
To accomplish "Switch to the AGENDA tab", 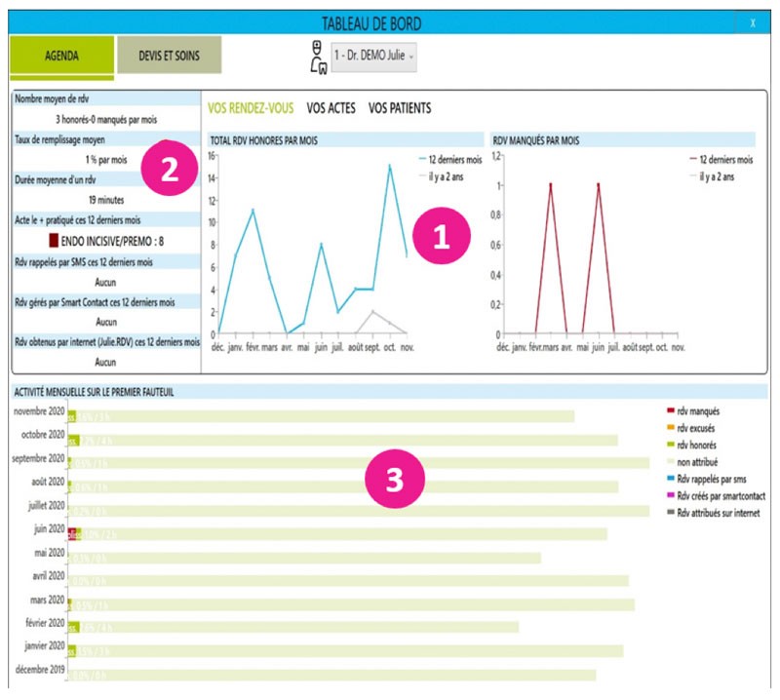I will pyautogui.click(x=61, y=57).
